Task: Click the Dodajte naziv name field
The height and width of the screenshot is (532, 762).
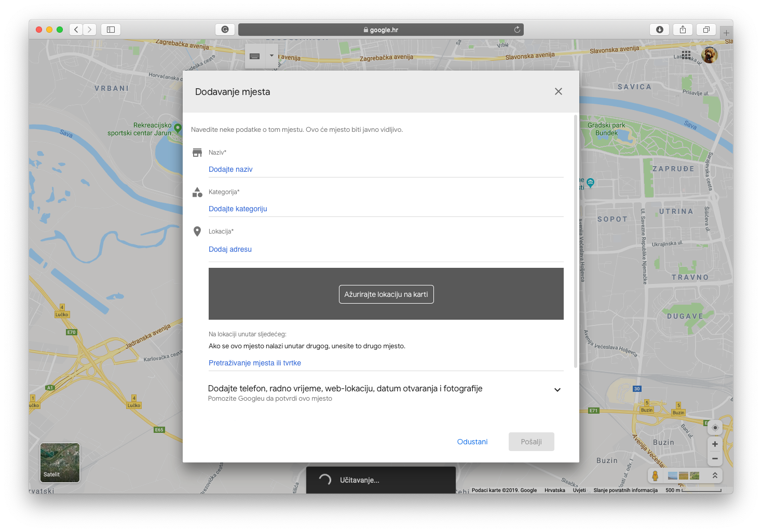Action: tap(386, 169)
